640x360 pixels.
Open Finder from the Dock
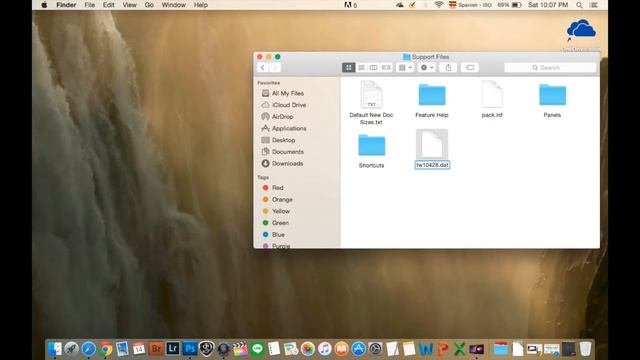coord(55,349)
